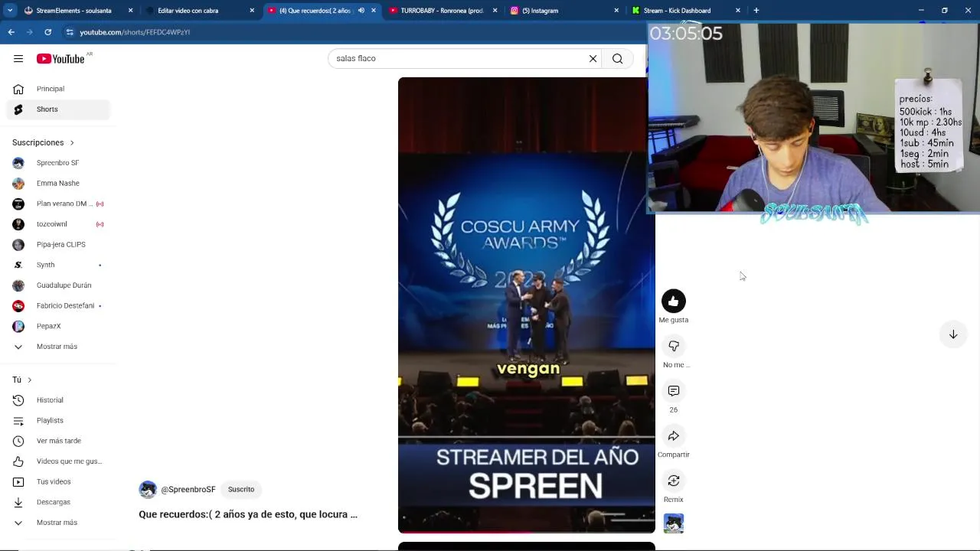
Task: Go to next short with down arrow
Action: [x=953, y=334]
